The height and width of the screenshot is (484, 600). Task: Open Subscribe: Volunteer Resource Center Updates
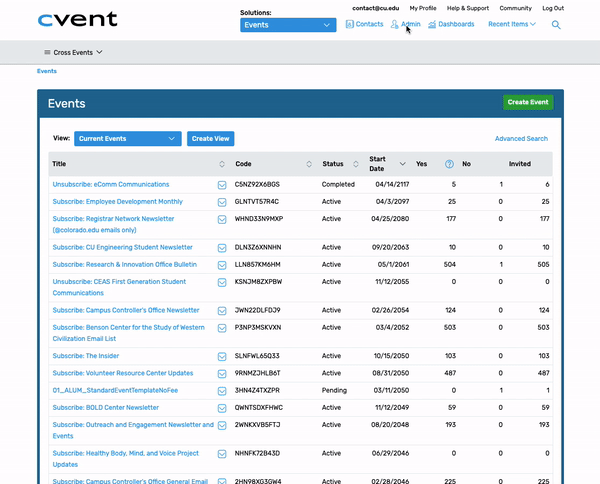[123, 373]
